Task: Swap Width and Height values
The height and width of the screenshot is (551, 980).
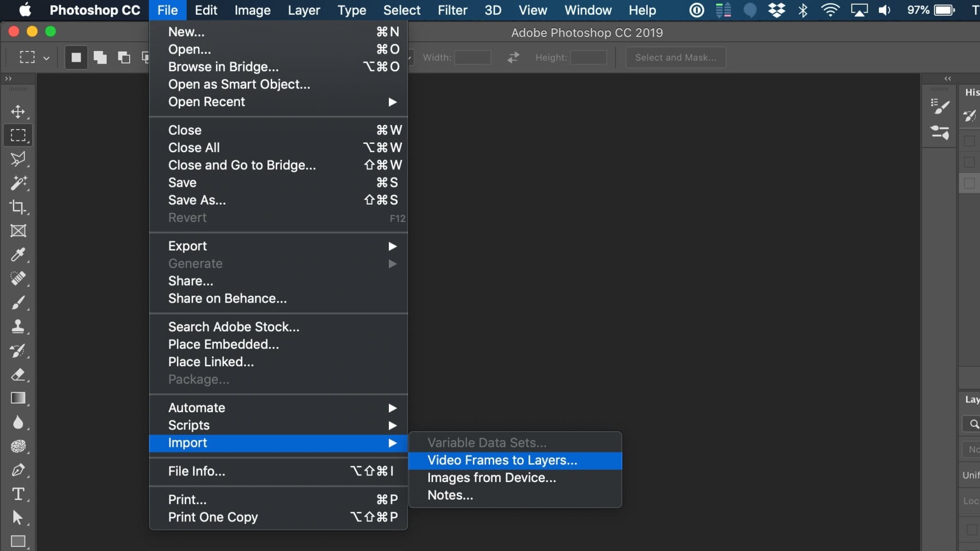Action: 512,57
